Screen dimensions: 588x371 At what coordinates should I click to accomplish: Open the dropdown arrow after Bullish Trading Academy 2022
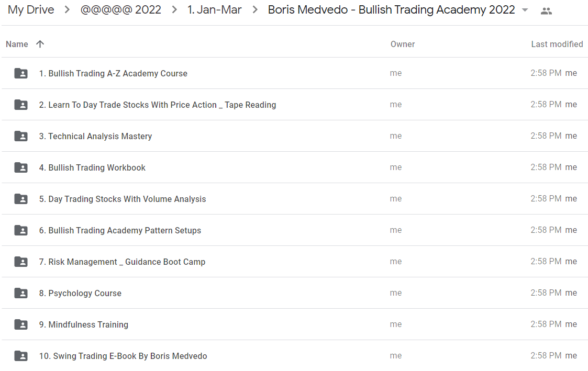point(525,10)
